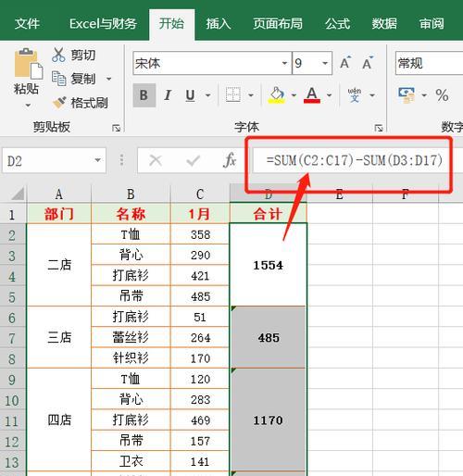
Task: Open the font size dropdown
Action: tap(325, 63)
